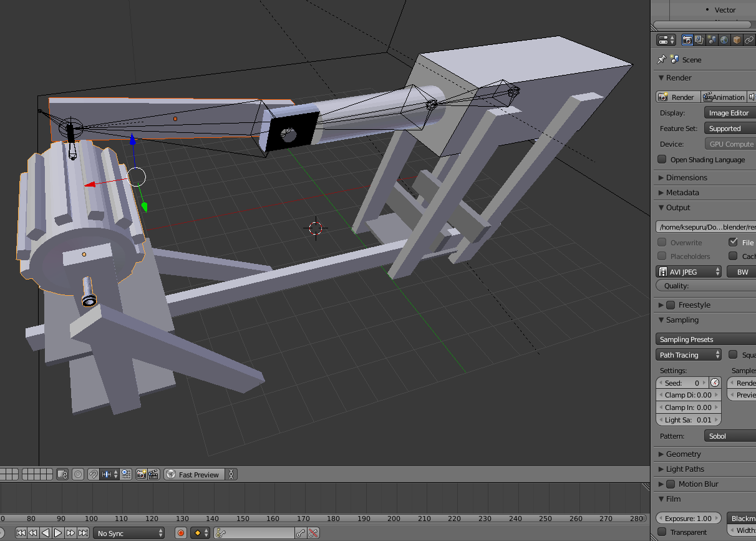This screenshot has height=541, width=756.
Task: Click the OpenGL render camera icon in viewport header
Action: click(x=142, y=474)
